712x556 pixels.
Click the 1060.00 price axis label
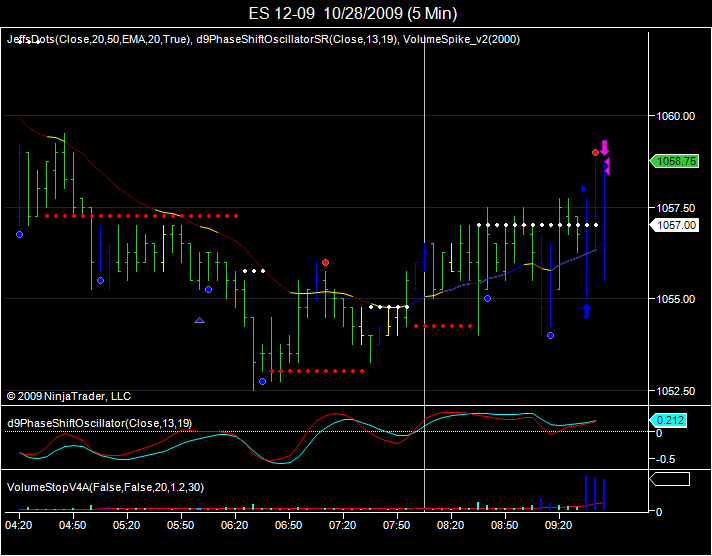pyautogui.click(x=676, y=116)
